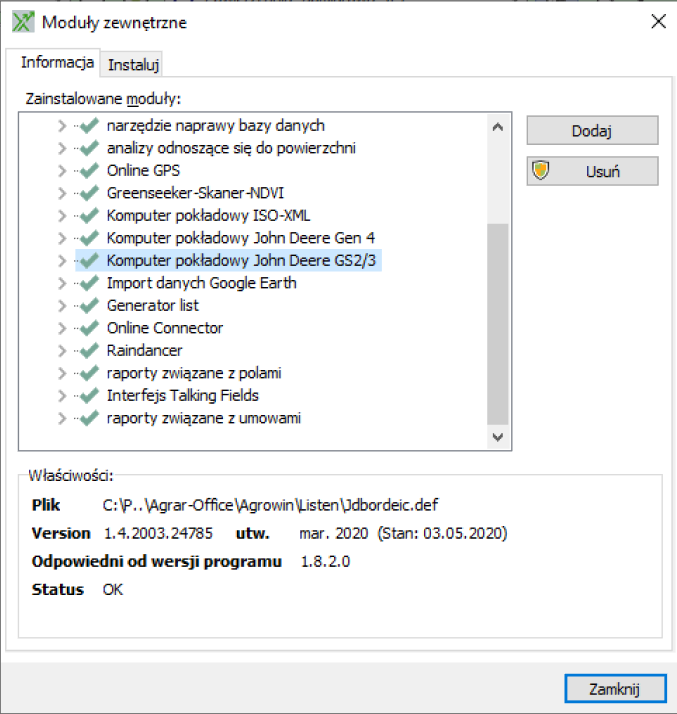The width and height of the screenshot is (677, 714).
Task: Click checkmark icon of John Deere Gen 4 module
Action: (90, 238)
